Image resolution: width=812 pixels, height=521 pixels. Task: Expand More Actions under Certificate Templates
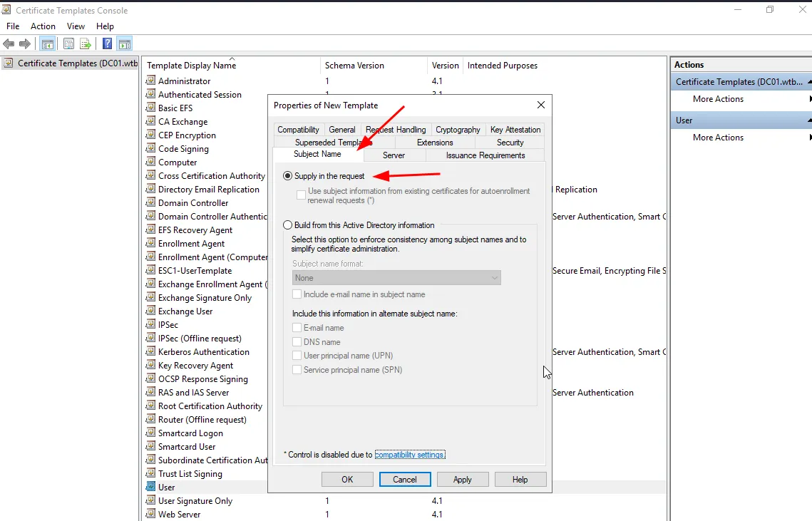(x=718, y=99)
